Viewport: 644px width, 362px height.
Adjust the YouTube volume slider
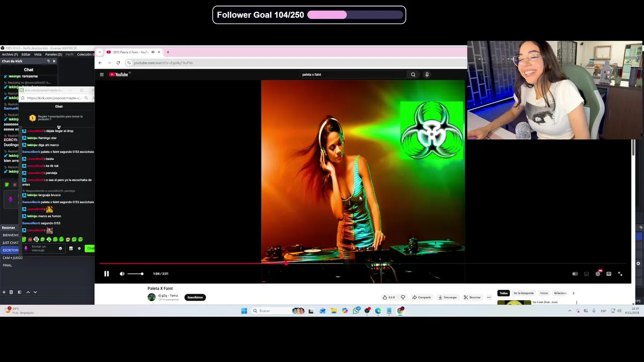coord(135,274)
